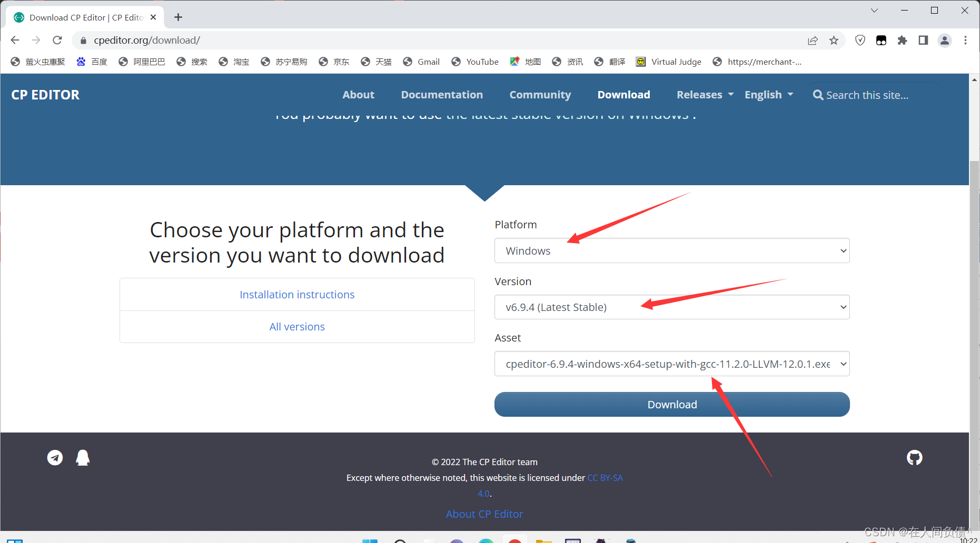Open the 天猫 bookmark

coord(377,62)
